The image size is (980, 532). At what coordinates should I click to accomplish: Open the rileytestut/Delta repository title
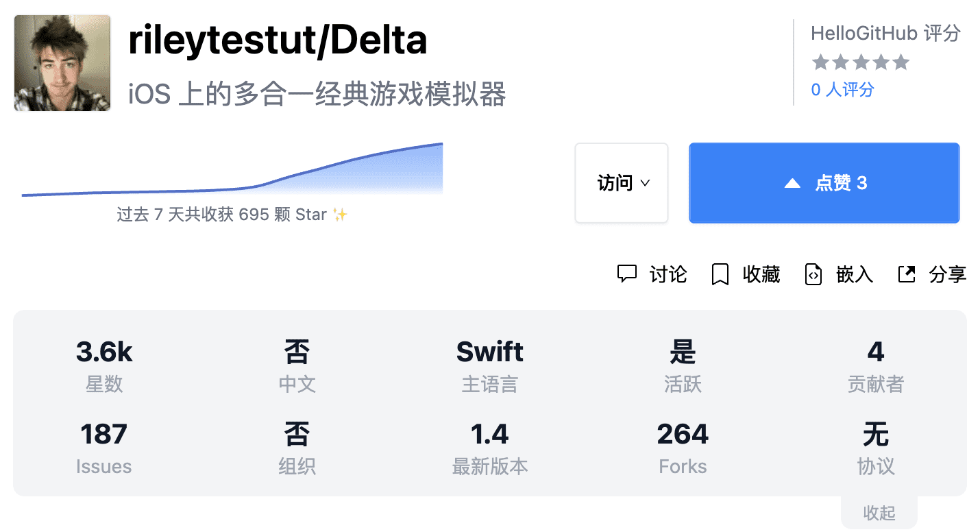tap(278, 41)
